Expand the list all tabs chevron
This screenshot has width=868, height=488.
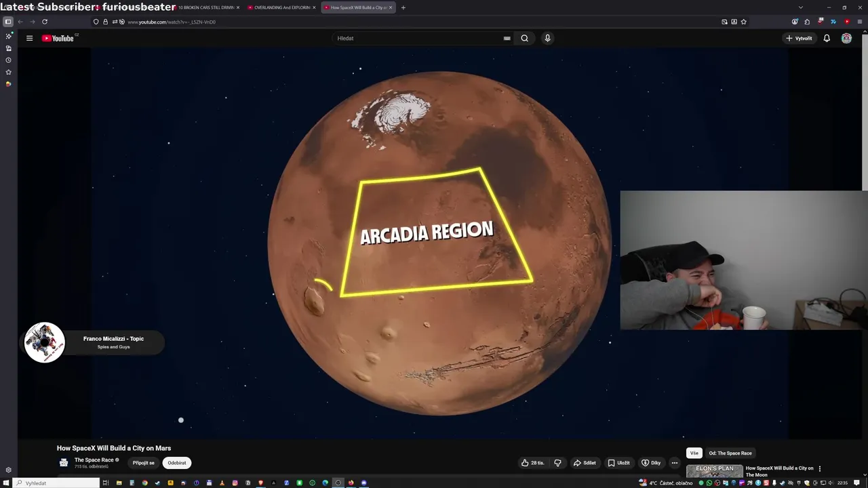point(800,7)
